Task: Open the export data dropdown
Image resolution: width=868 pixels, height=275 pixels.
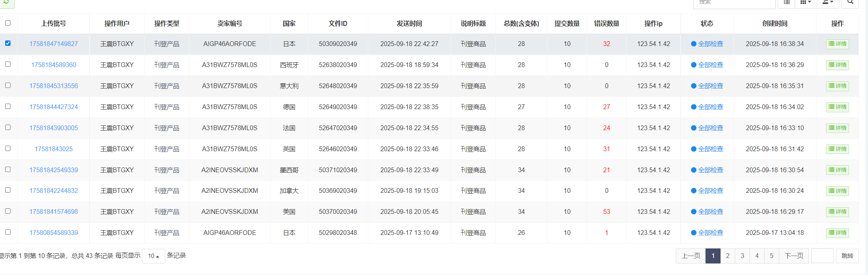Action: tap(828, 2)
